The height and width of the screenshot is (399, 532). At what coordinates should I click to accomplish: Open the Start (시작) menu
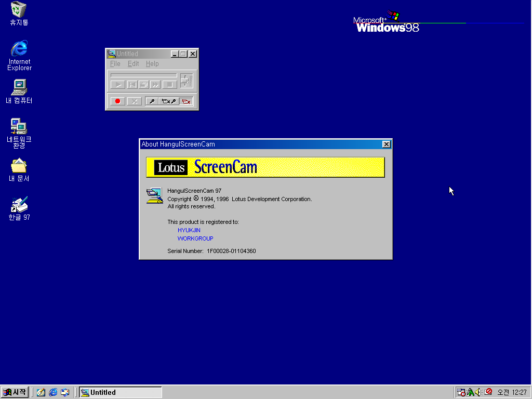[15, 392]
